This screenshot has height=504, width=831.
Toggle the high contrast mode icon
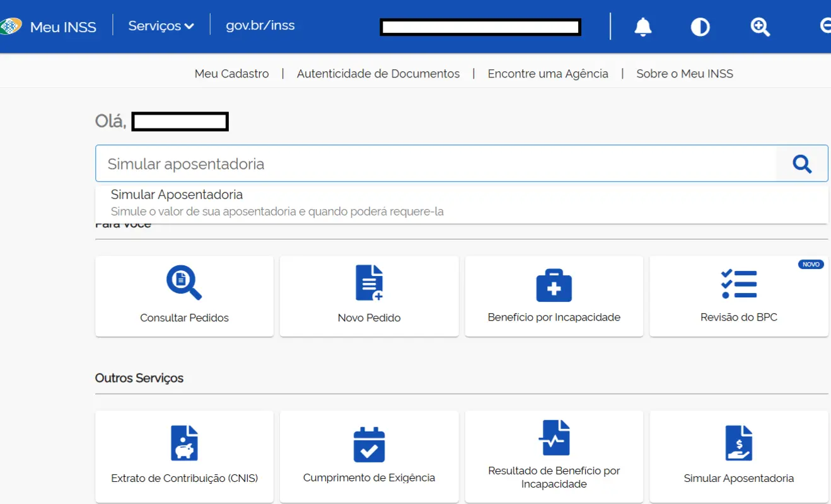point(700,26)
